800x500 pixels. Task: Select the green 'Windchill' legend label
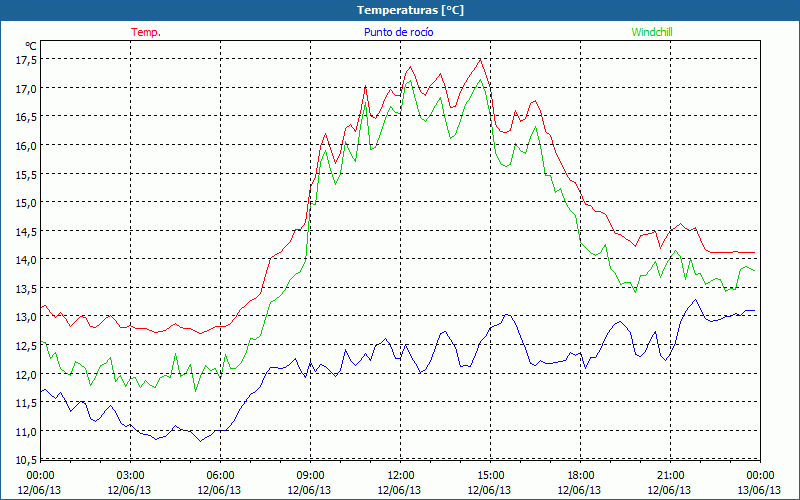[x=652, y=32]
